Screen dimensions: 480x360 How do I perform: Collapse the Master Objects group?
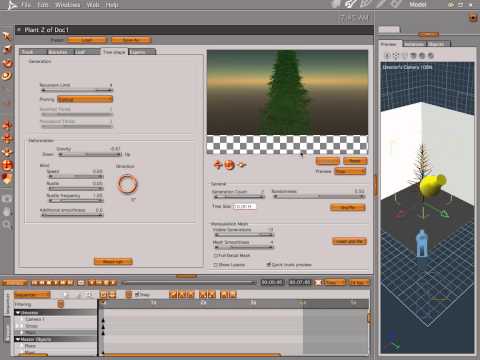click(x=18, y=339)
